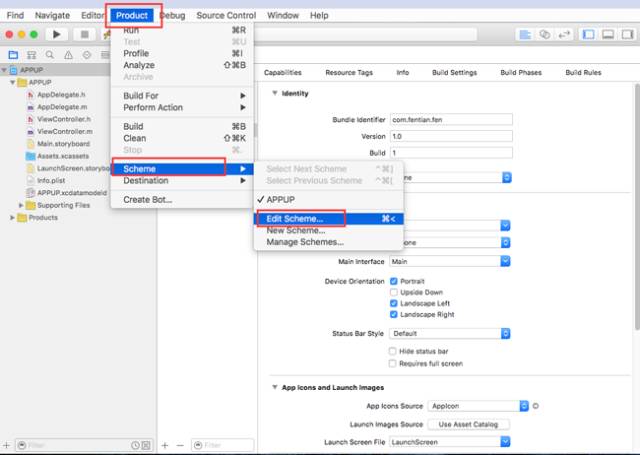Toggle the Utilities panel icon

pyautogui.click(x=627, y=35)
